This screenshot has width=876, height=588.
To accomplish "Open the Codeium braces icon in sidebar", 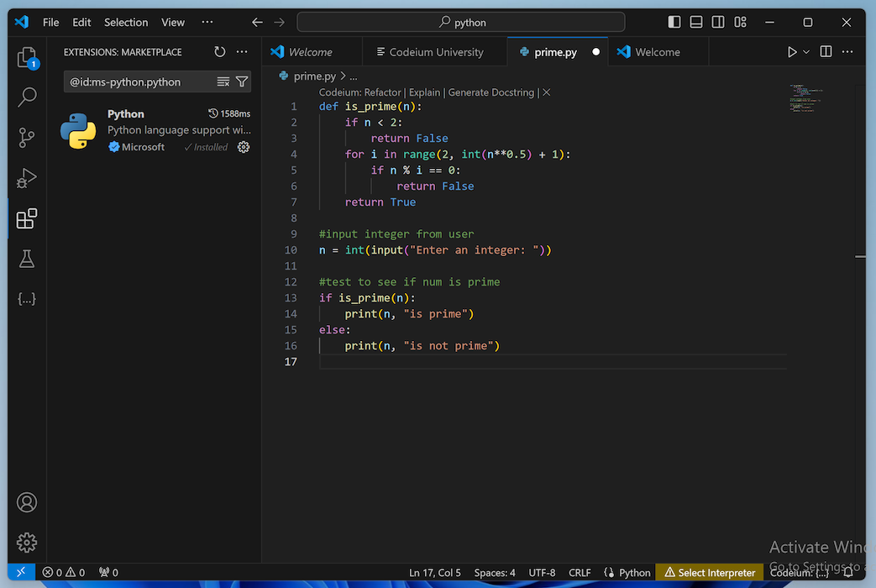I will tap(27, 298).
